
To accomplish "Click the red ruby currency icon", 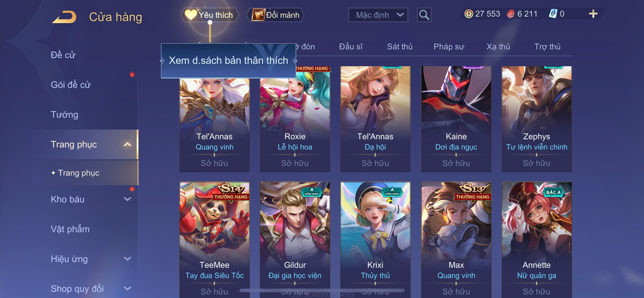I will pyautogui.click(x=510, y=14).
